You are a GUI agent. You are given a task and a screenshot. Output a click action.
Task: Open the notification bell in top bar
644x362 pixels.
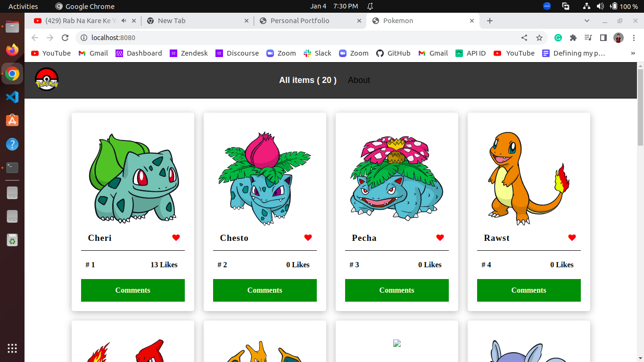[x=370, y=6]
